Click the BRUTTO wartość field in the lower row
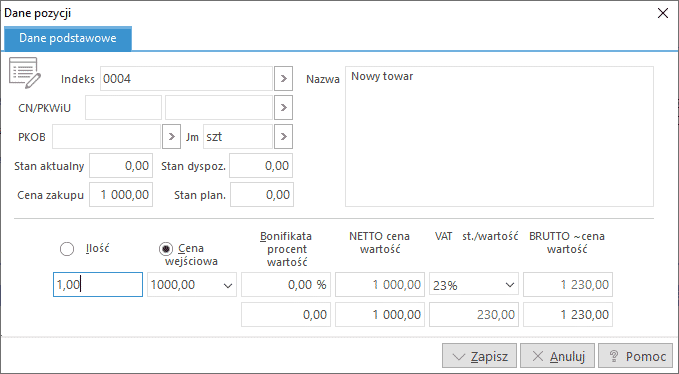The image size is (679, 374). (568, 314)
